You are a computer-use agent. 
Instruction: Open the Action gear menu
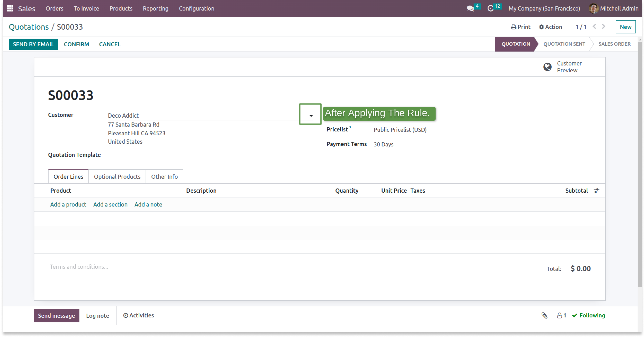coord(550,27)
